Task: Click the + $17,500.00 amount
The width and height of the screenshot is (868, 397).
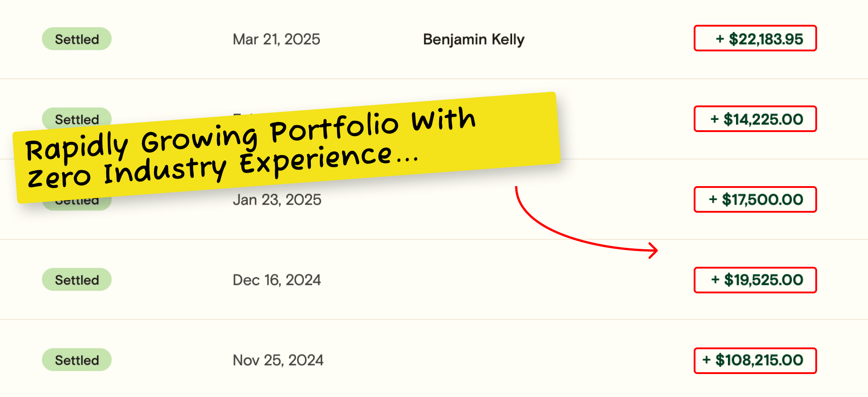Action: 756,200
